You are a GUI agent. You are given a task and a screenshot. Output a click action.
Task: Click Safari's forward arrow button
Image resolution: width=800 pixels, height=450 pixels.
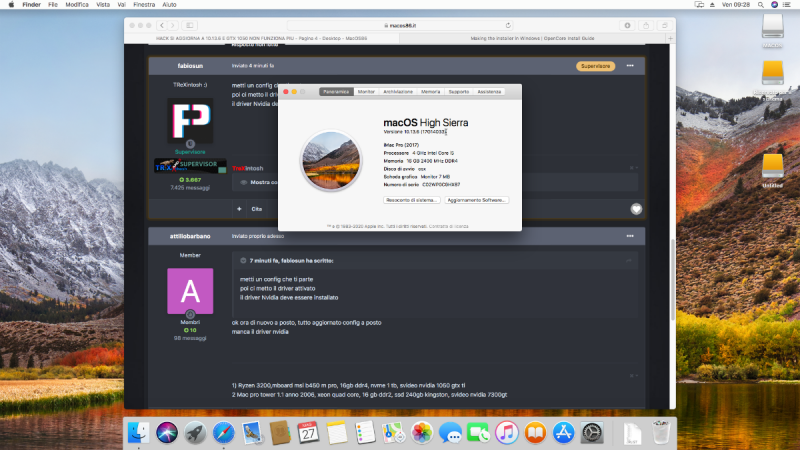tap(173, 26)
